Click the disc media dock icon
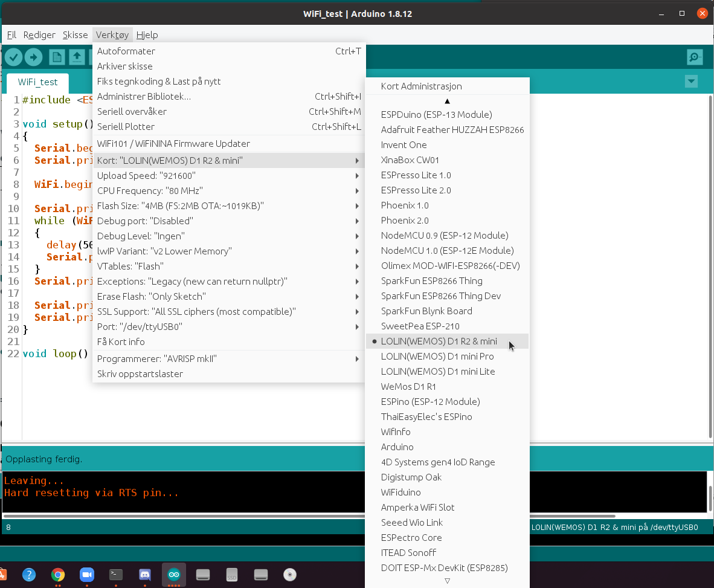Viewport: 714px width, 588px height. 290,575
